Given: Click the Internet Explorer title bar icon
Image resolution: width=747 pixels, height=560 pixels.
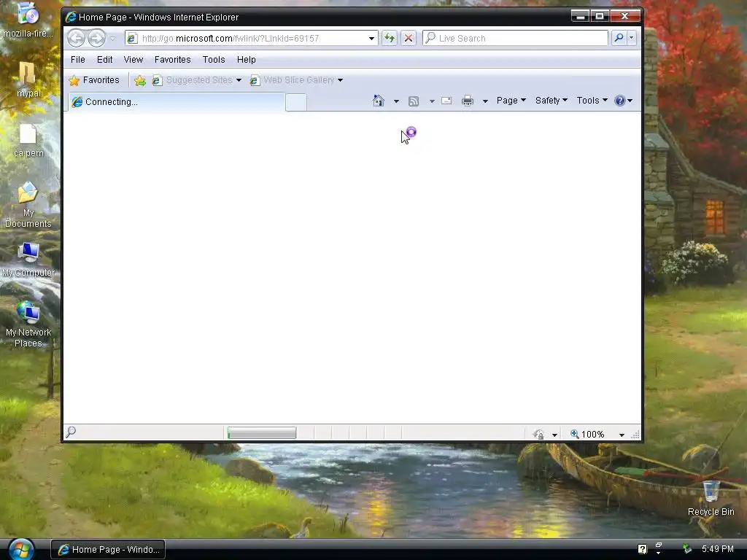Looking at the screenshot, I should tap(71, 17).
